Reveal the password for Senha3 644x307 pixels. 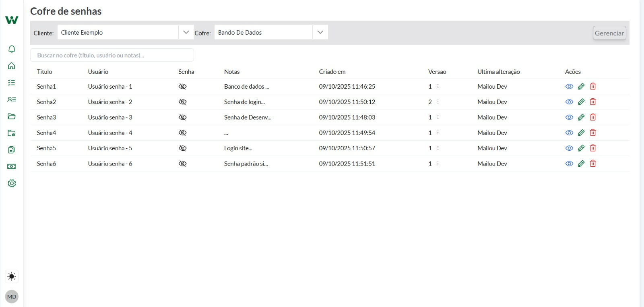pyautogui.click(x=183, y=117)
